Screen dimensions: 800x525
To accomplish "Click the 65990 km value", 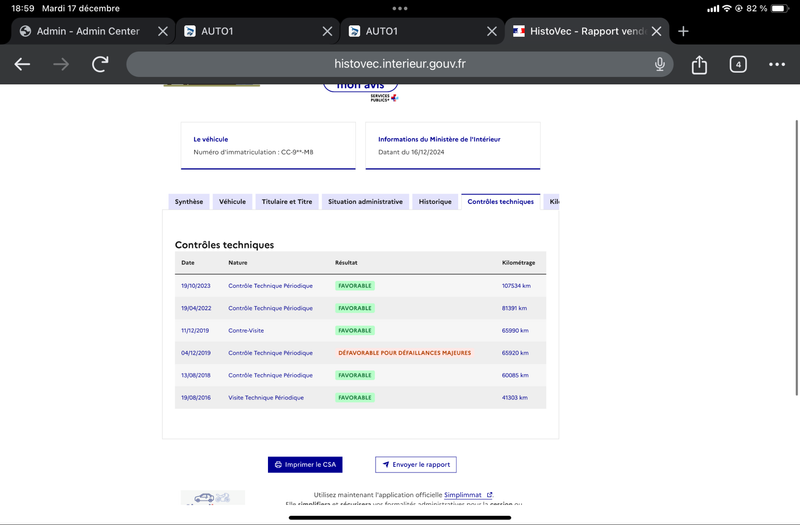I will 515,331.
